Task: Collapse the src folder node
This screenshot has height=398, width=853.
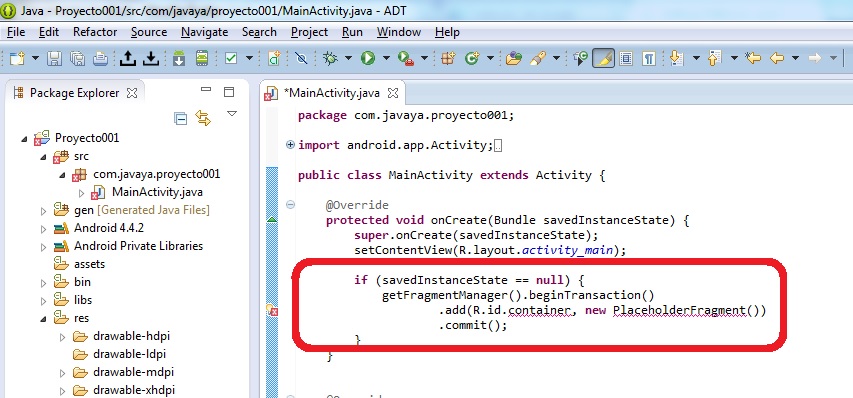Action: pos(44,157)
